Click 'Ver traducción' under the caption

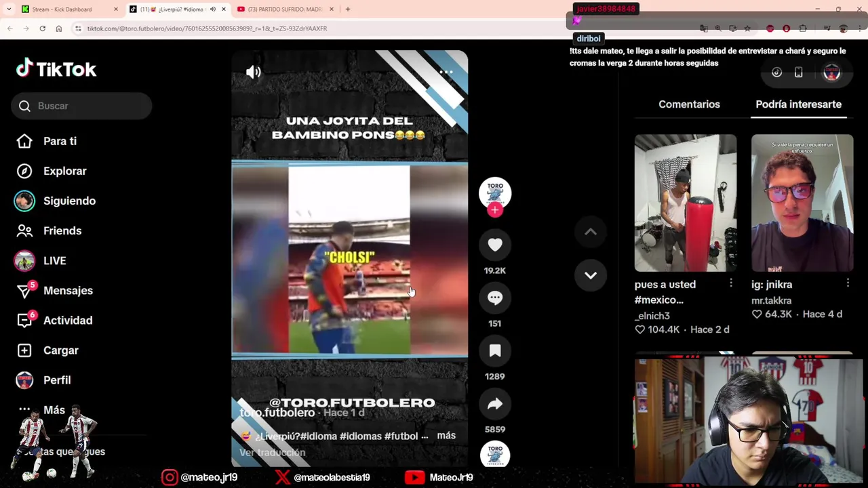[273, 453]
